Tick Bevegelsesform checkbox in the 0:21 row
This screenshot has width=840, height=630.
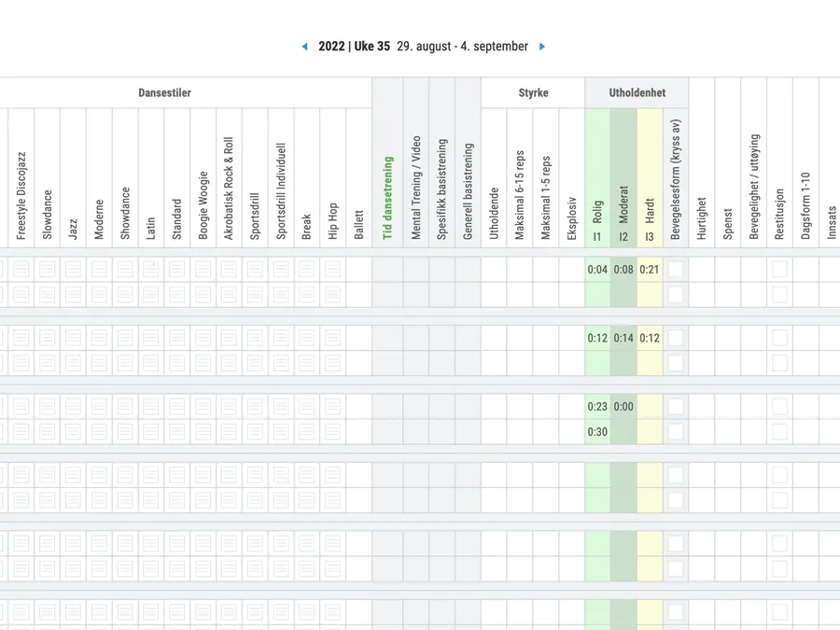point(676,270)
